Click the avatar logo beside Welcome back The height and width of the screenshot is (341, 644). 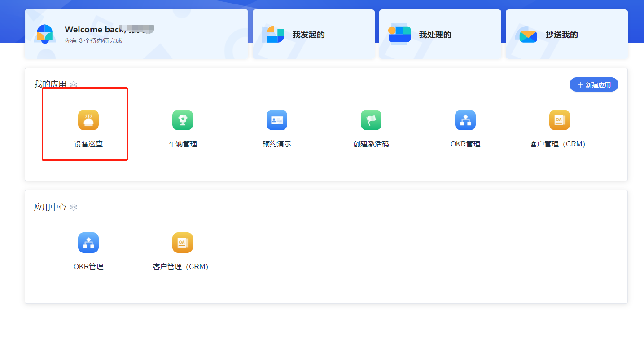point(45,34)
